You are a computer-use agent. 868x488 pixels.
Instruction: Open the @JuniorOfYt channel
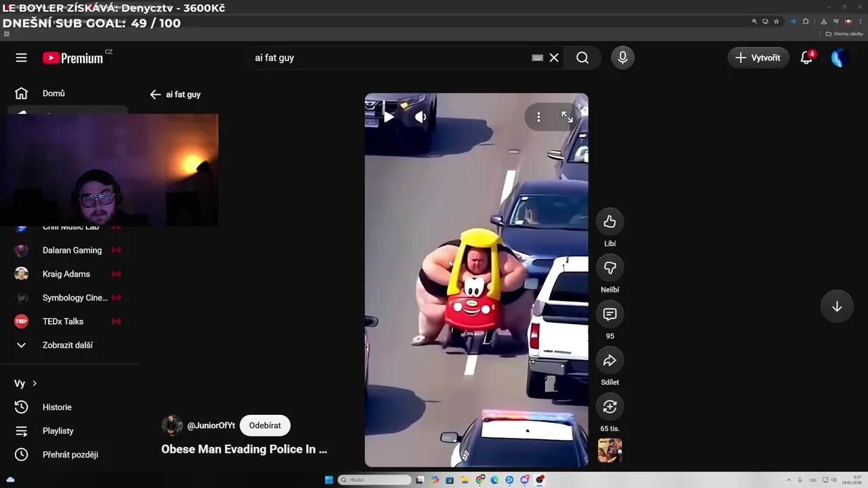[x=211, y=426]
